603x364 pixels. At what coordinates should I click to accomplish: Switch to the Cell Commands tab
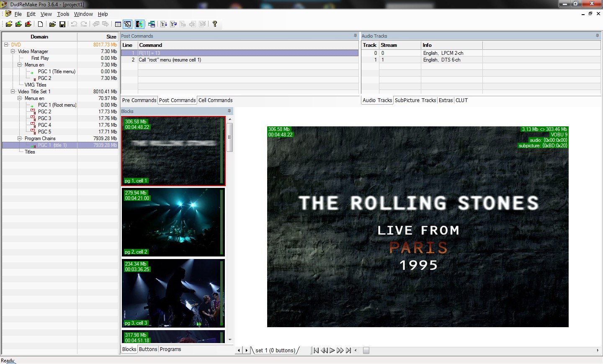[215, 100]
